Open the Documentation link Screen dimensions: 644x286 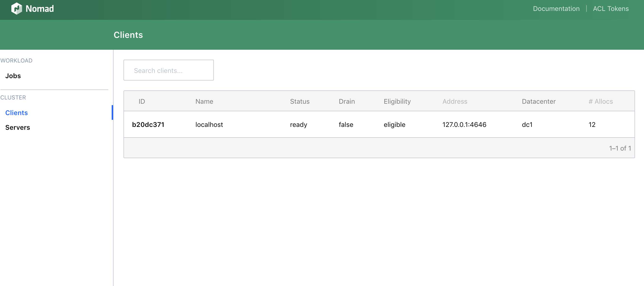click(x=556, y=9)
